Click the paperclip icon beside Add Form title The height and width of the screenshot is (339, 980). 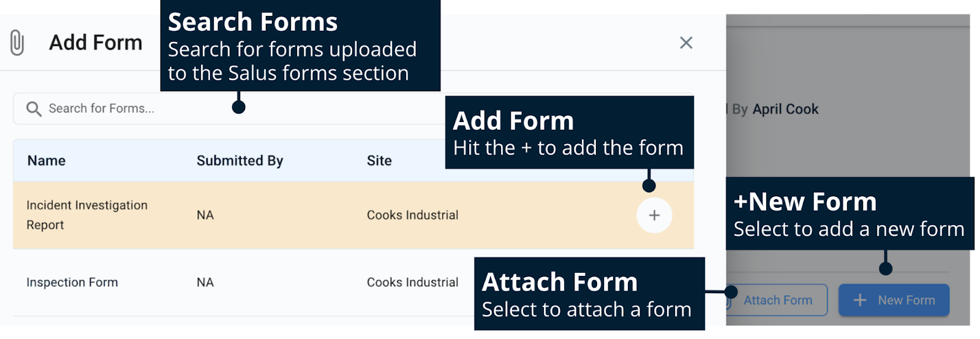17,43
